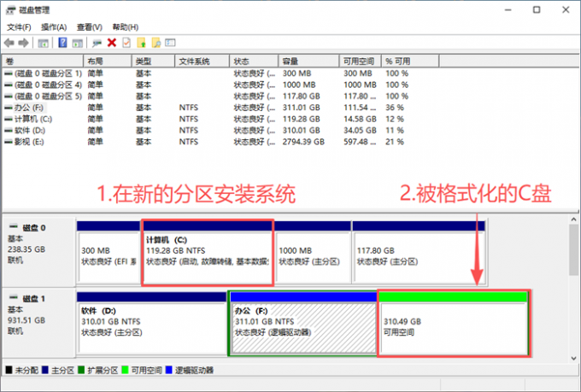This screenshot has height=392, width=581.
Task: Open Help via the blue question-mark icon
Action: click(x=62, y=43)
